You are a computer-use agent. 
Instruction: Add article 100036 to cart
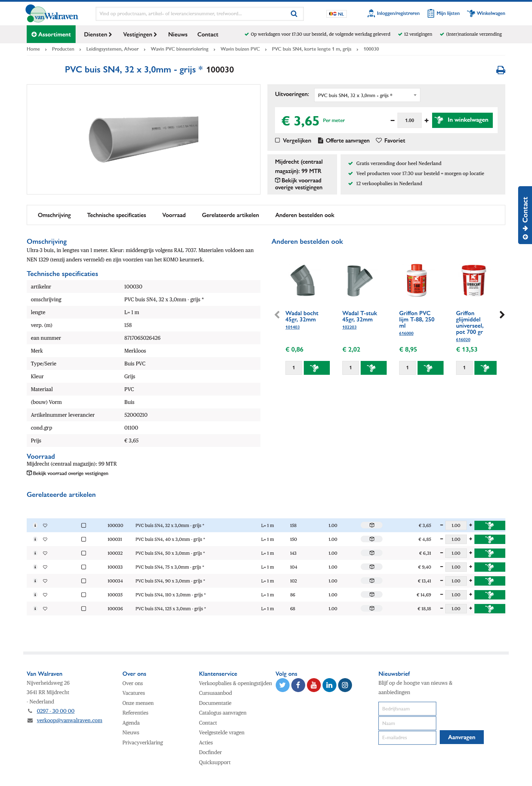[x=490, y=609]
